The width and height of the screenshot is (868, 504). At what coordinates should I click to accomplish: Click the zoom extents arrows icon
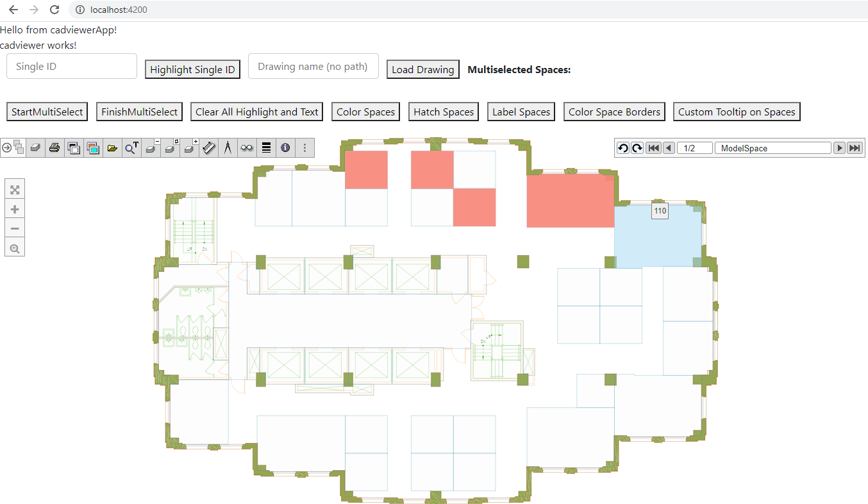pos(15,190)
